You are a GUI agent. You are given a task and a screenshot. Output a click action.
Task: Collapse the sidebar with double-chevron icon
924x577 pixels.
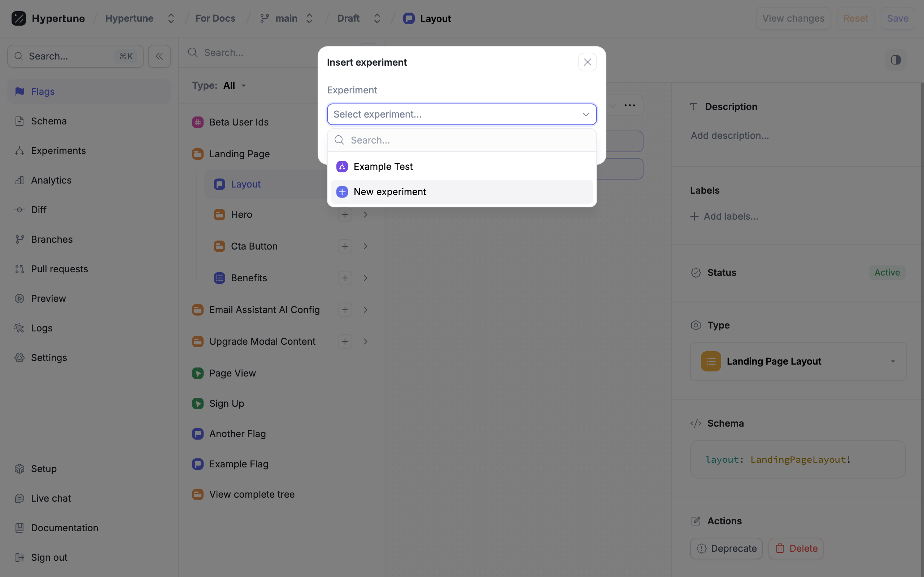[159, 57]
